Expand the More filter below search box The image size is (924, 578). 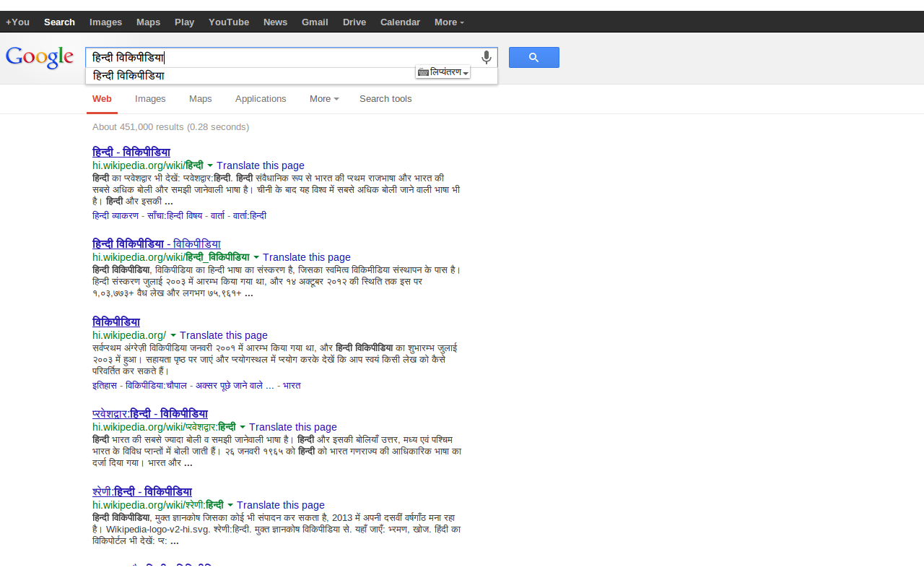(324, 99)
